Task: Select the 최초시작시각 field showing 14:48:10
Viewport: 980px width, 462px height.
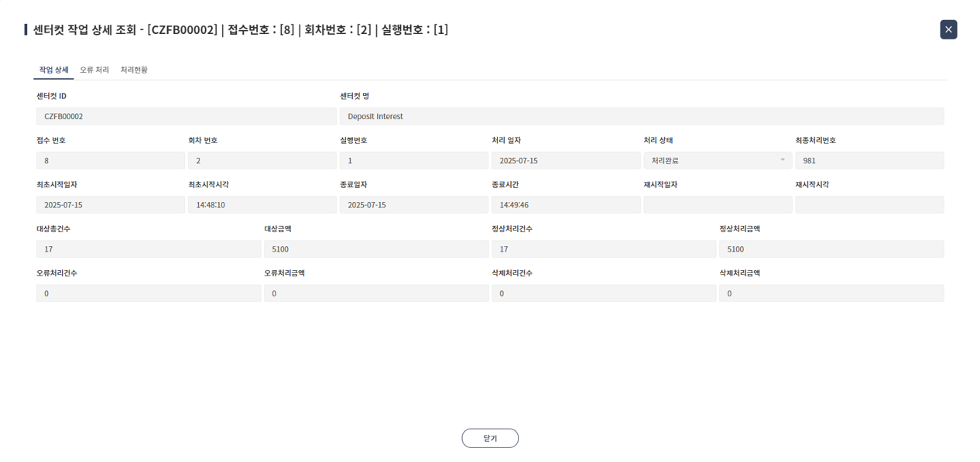Action: coord(262,204)
